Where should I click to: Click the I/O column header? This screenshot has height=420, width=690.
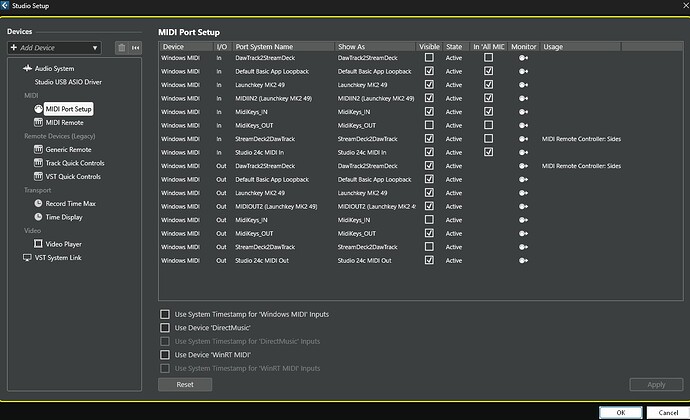pyautogui.click(x=222, y=47)
